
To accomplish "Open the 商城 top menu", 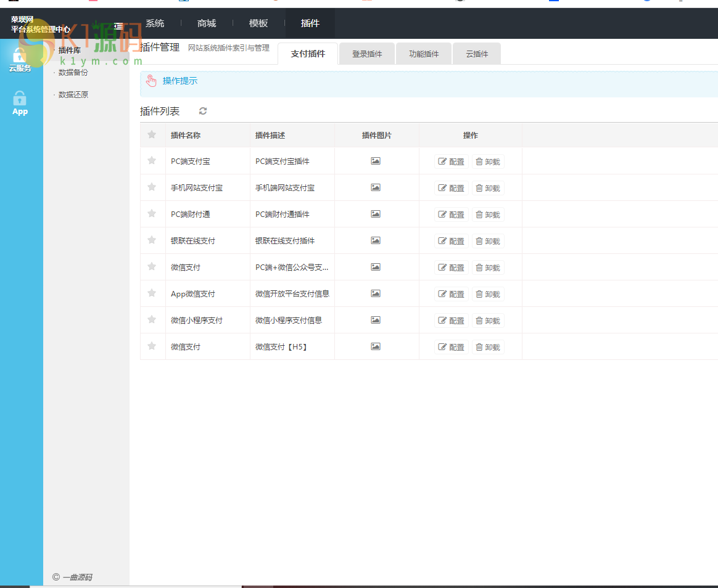I will [x=207, y=23].
